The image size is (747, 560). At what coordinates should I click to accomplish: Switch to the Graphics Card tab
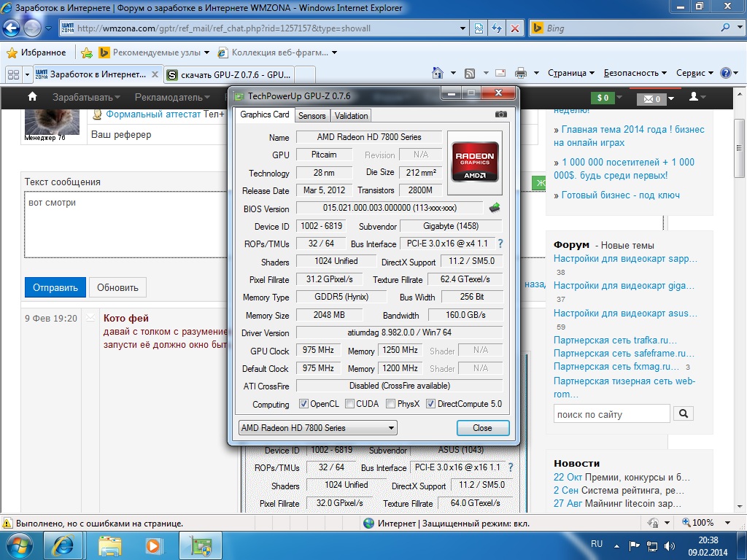264,114
